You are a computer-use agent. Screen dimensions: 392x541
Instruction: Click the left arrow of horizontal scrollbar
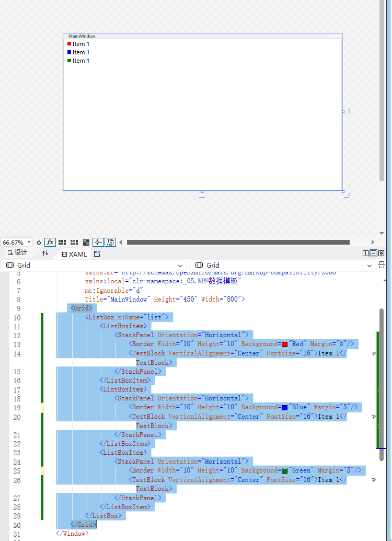click(120, 243)
